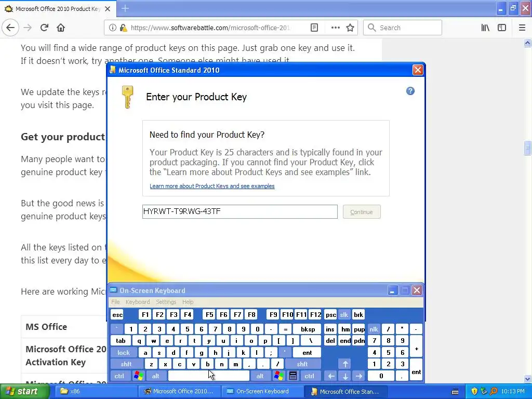Toggle the right alt key
The height and width of the screenshot is (399, 532).
260,376
